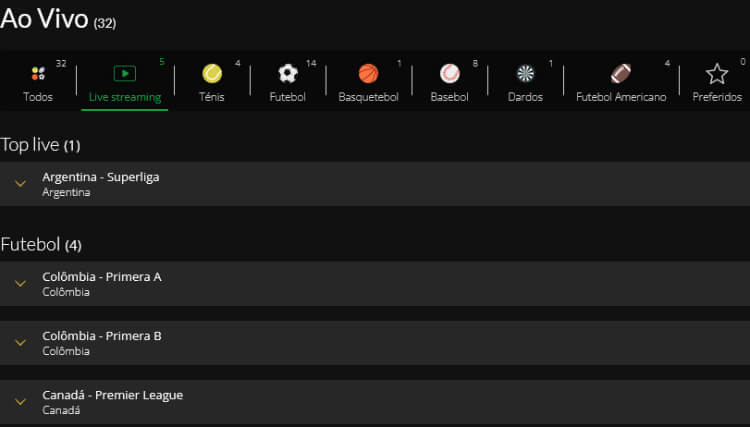The image size is (750, 427).
Task: Open the dartboard Dardos icon
Action: pyautogui.click(x=525, y=74)
